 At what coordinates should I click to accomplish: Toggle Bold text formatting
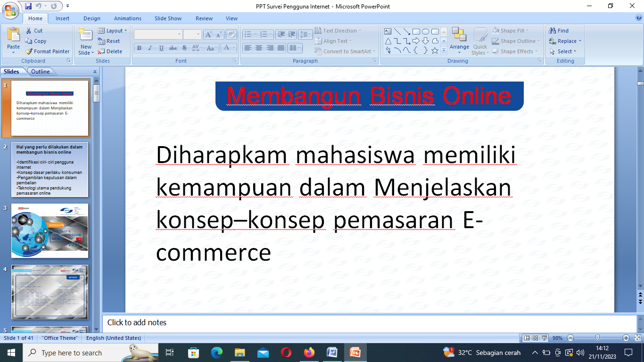click(x=139, y=48)
